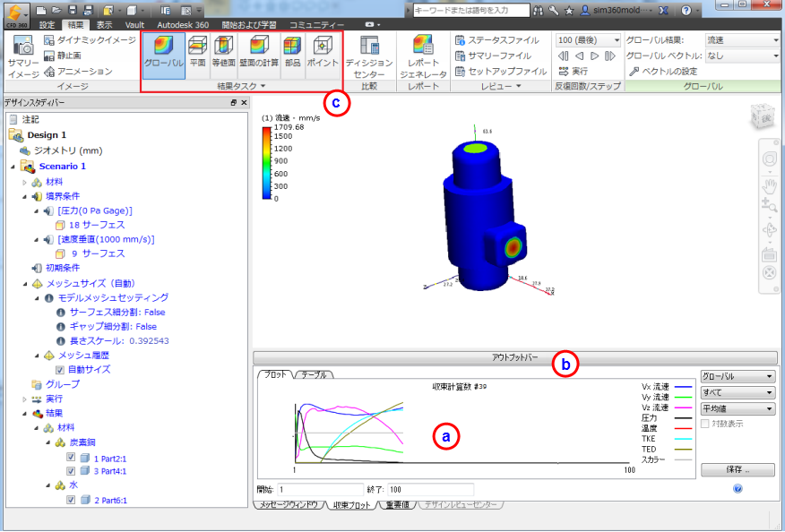Viewport: 785px width, 532px height.
Task: Click the help question mark icon in title bar
Action: point(686,11)
